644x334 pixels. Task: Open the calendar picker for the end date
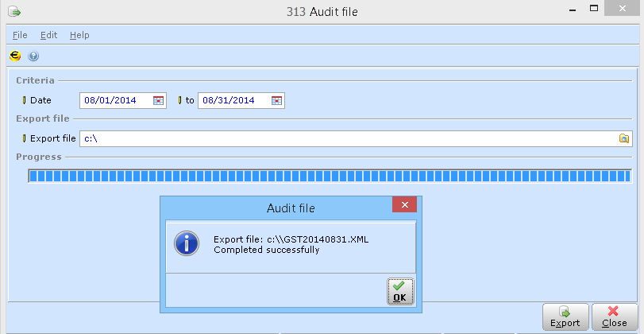coord(276,101)
